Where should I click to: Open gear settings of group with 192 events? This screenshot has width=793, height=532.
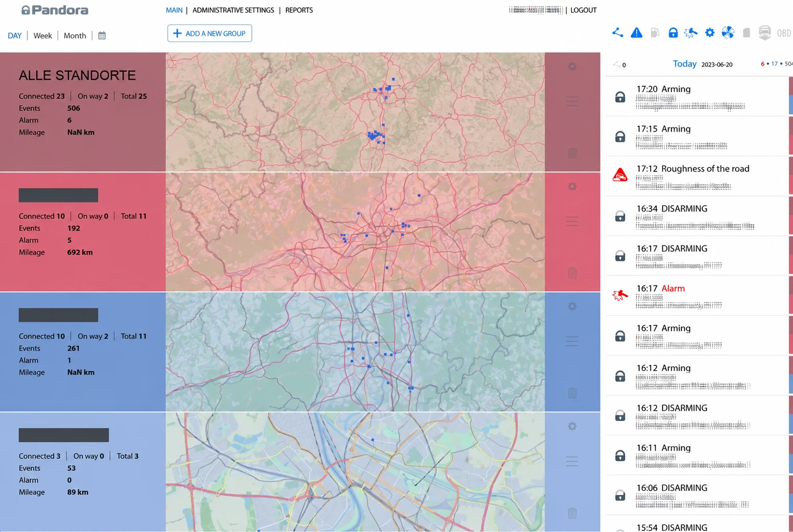[x=572, y=186]
